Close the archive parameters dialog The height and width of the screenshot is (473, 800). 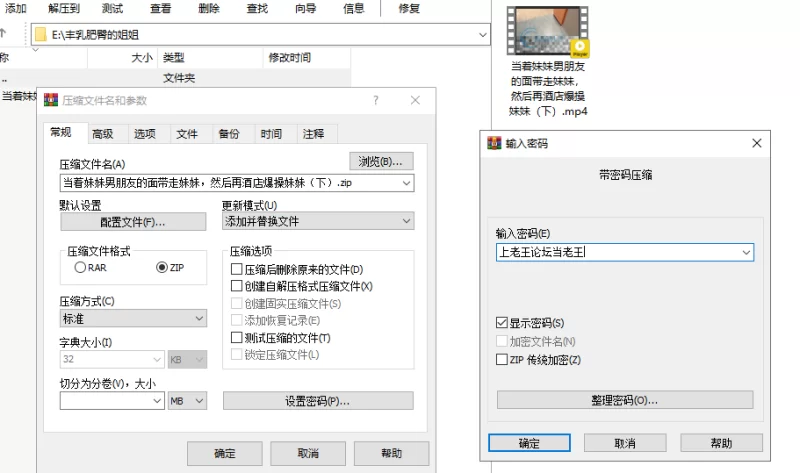pos(415,100)
